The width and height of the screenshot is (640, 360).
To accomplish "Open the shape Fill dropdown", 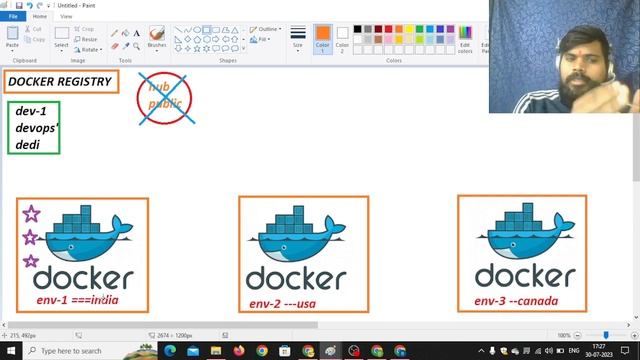I will (x=260, y=40).
